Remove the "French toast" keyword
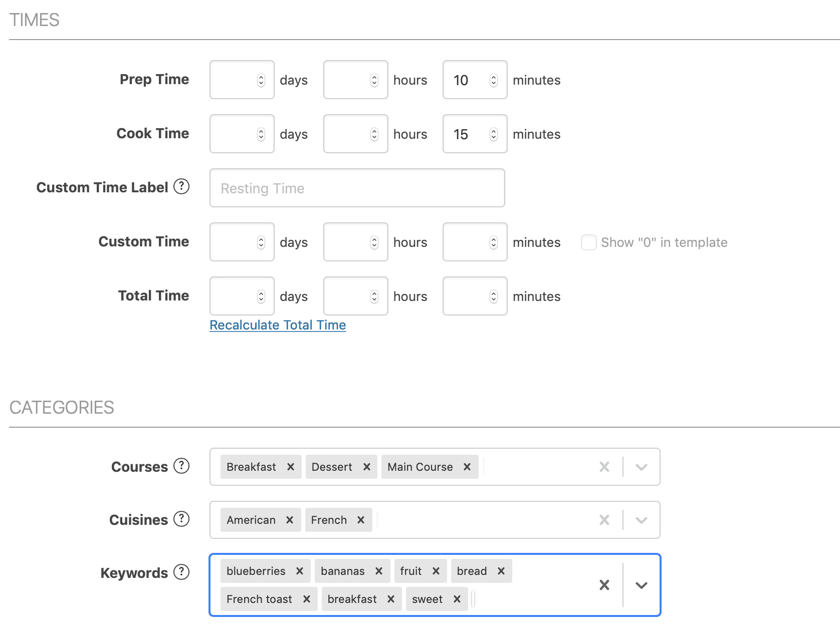840x625 pixels. click(306, 599)
